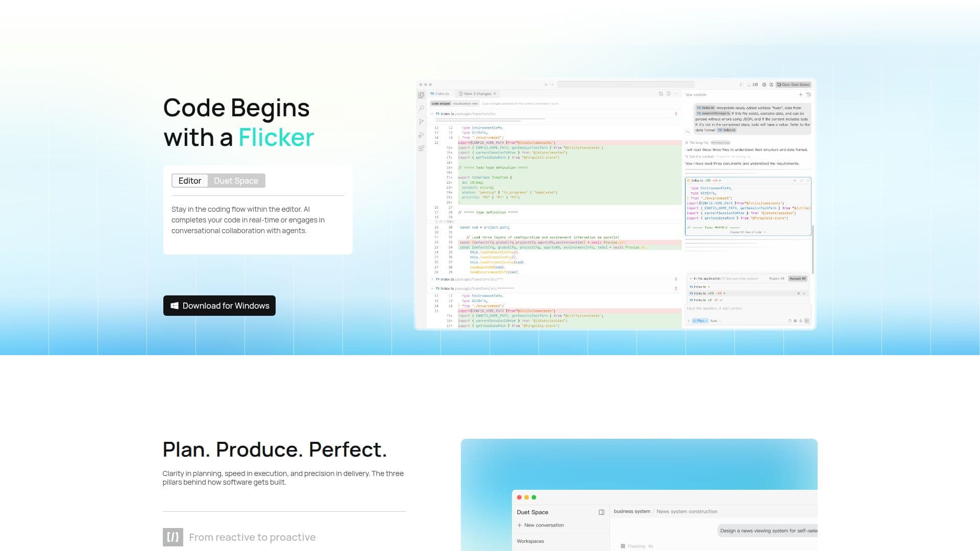Open the Plan mode dropdown in chat input
This screenshot has width=980, height=551.
pos(700,321)
